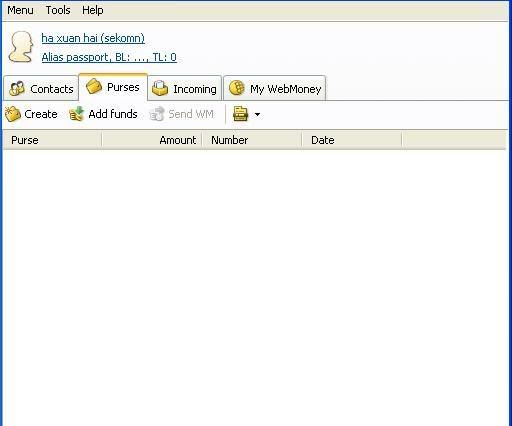
Task: Open the ha xuan hai (sekomn) profile link
Action: [x=93, y=38]
